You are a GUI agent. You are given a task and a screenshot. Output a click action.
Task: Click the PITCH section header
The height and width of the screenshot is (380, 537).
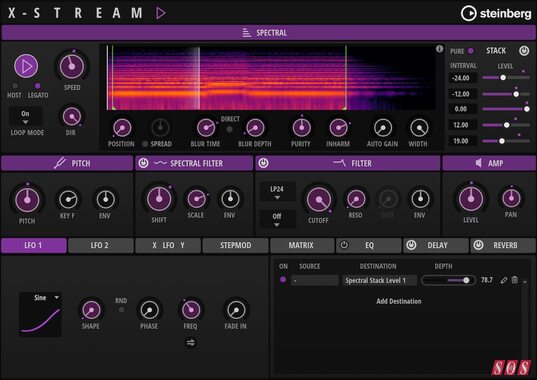[x=67, y=163]
